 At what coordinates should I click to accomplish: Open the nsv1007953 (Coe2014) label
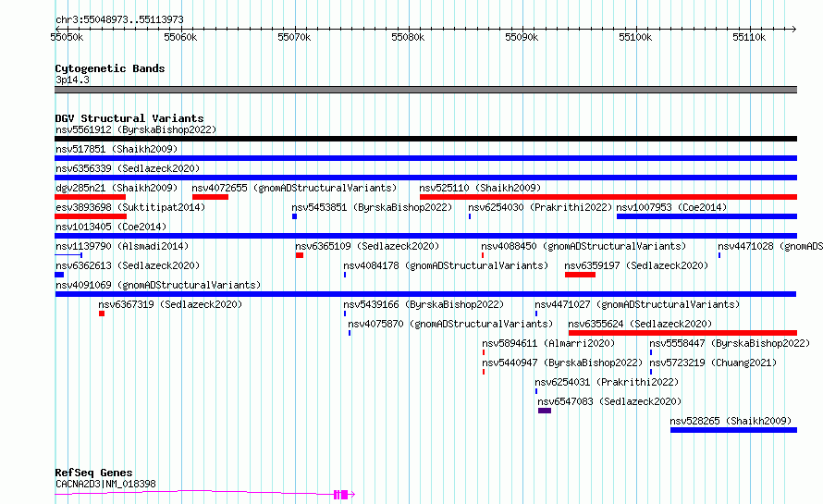coord(671,207)
